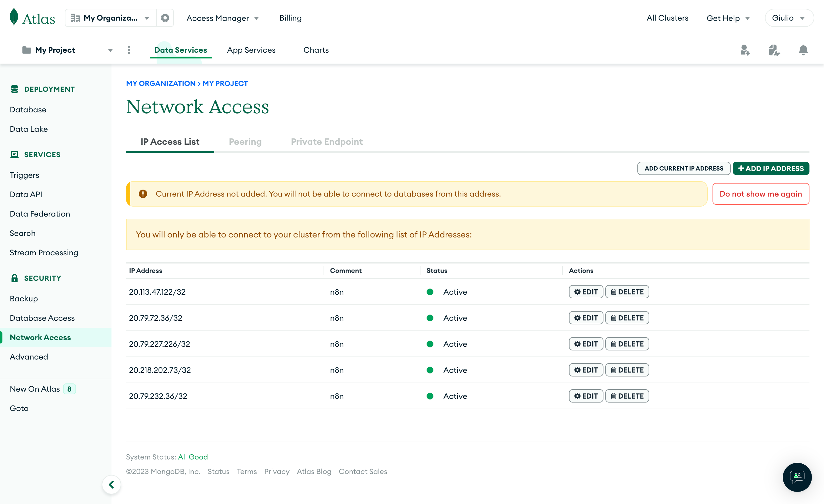Screen dimensions: 824x504
Task: Select Network Access in the sidebar
Action: (x=40, y=337)
